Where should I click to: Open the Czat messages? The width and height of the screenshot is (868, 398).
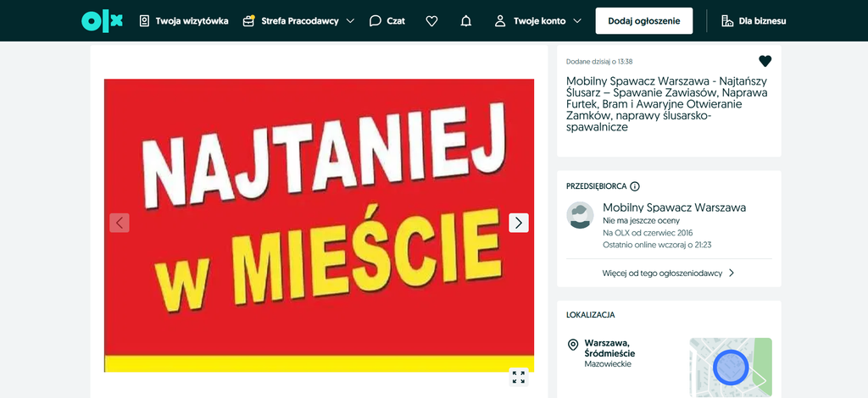point(387,21)
